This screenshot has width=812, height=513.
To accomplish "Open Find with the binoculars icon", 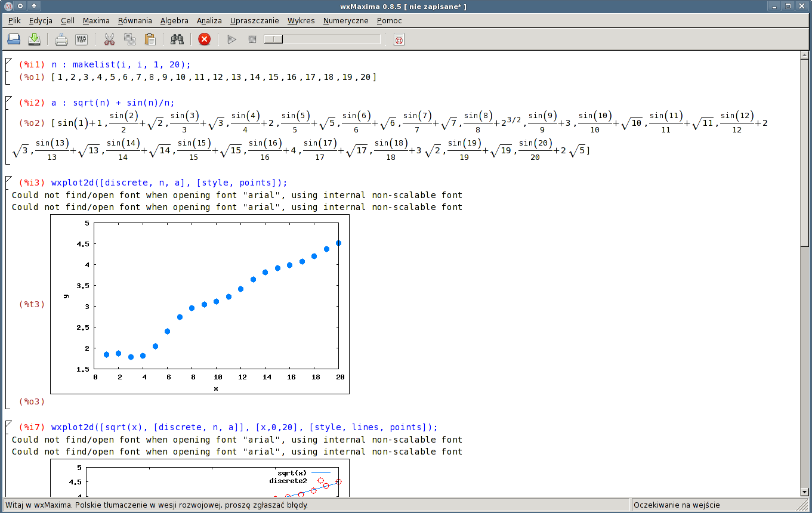I will (177, 39).
